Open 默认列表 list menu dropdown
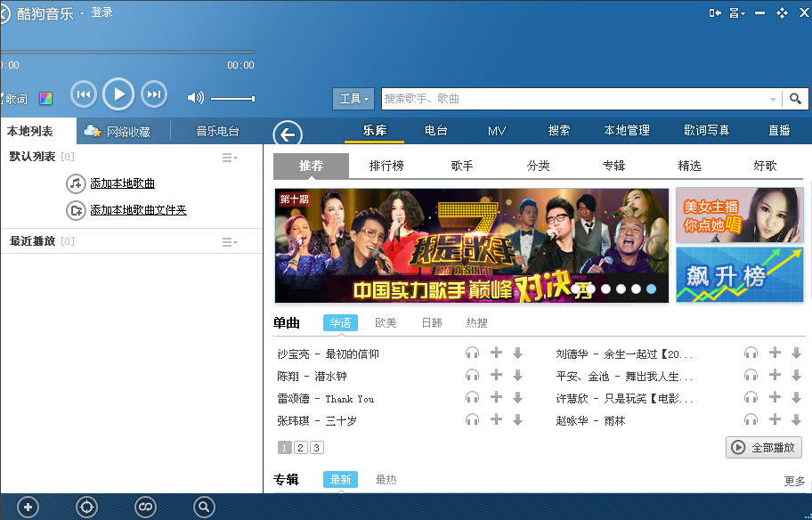812x520 pixels. [x=230, y=158]
